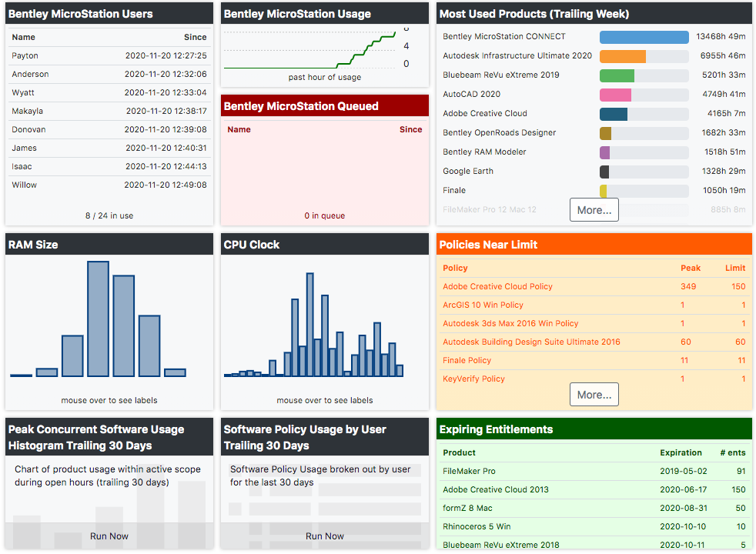This screenshot has height=554, width=756.
Task: Click the '0 in queue' status
Action: pos(324,215)
